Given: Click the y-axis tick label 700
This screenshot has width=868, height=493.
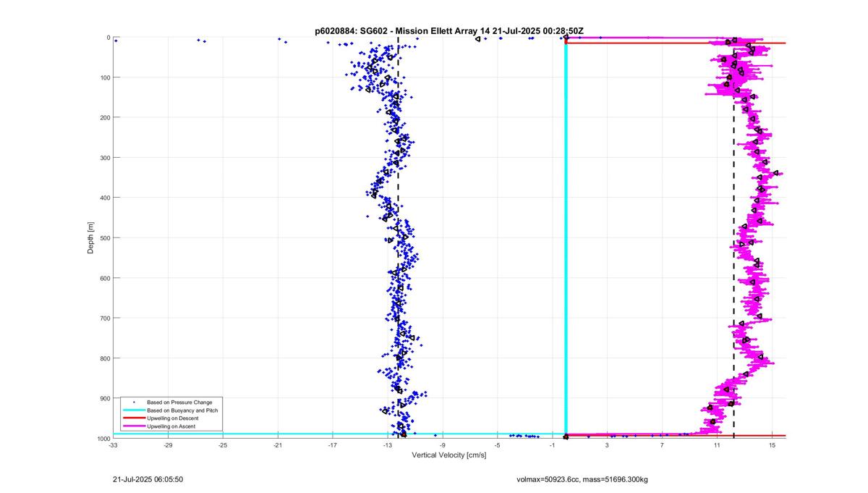Looking at the screenshot, I should pyautogui.click(x=105, y=318).
